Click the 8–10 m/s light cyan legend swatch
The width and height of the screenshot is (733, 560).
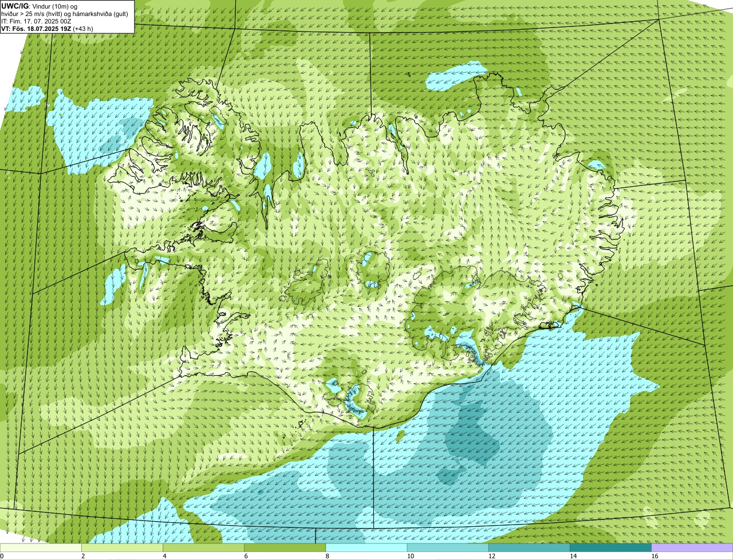(x=366, y=548)
